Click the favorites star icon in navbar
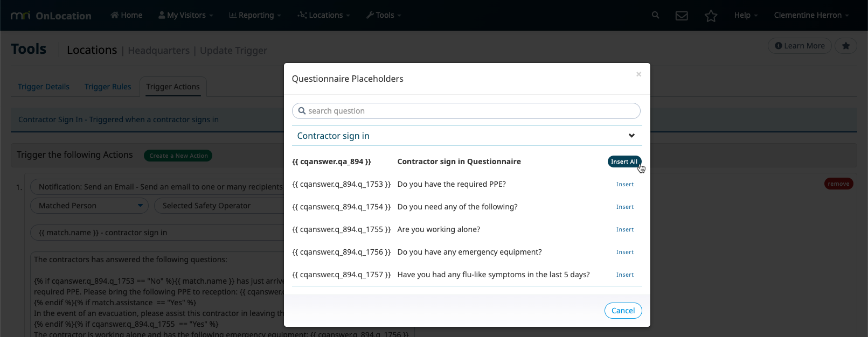868x337 pixels. 711,16
